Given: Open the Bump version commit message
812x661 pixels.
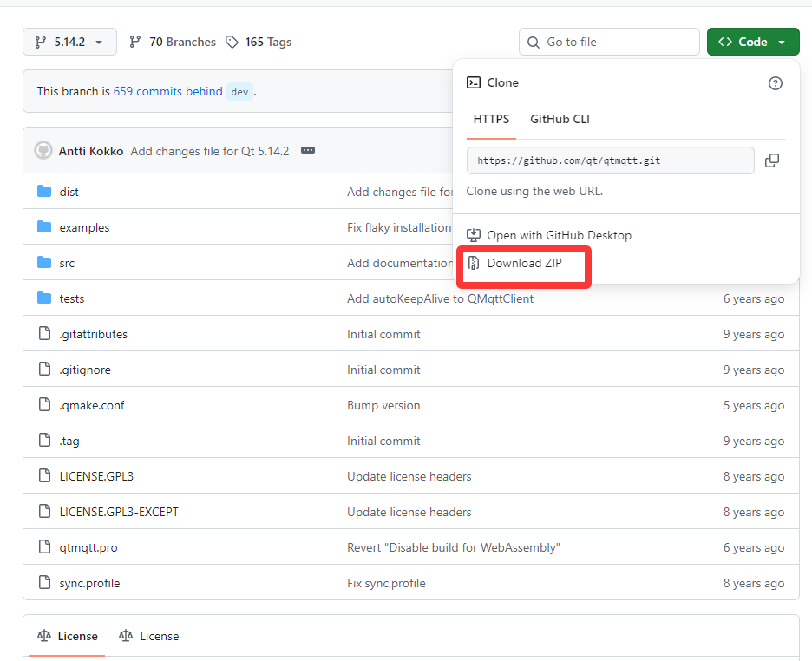Looking at the screenshot, I should 383,405.
